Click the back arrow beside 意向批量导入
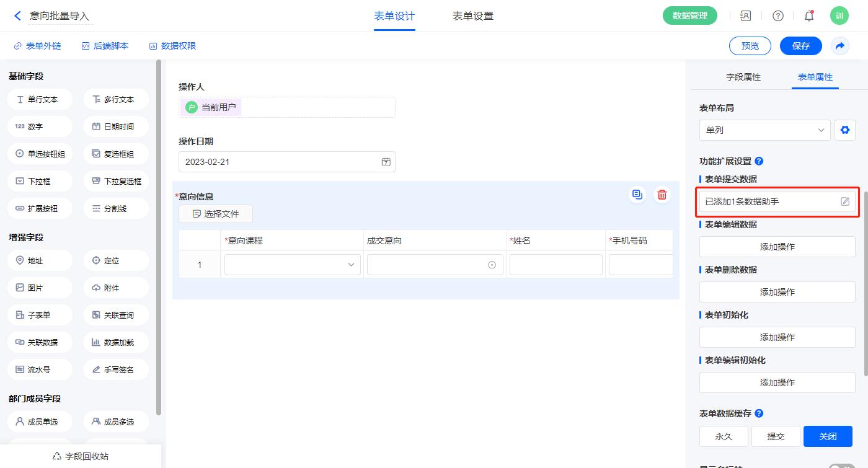The image size is (868, 468). click(x=17, y=16)
